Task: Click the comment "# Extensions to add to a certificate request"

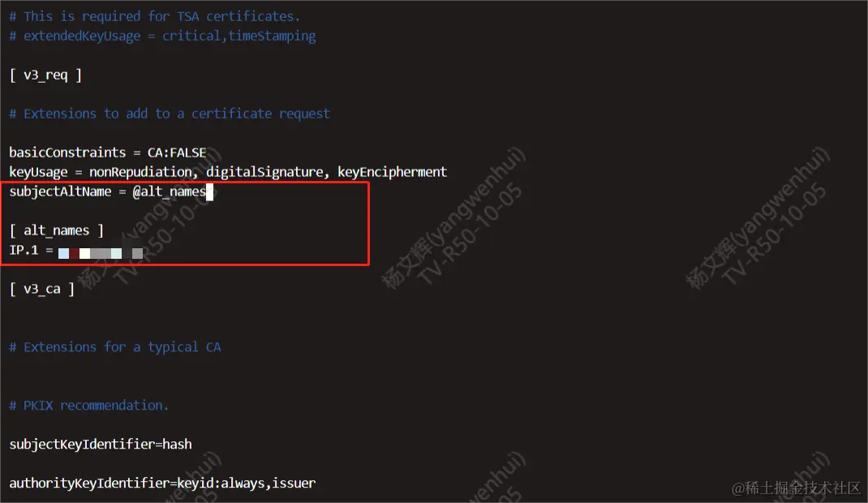Action: click(170, 114)
